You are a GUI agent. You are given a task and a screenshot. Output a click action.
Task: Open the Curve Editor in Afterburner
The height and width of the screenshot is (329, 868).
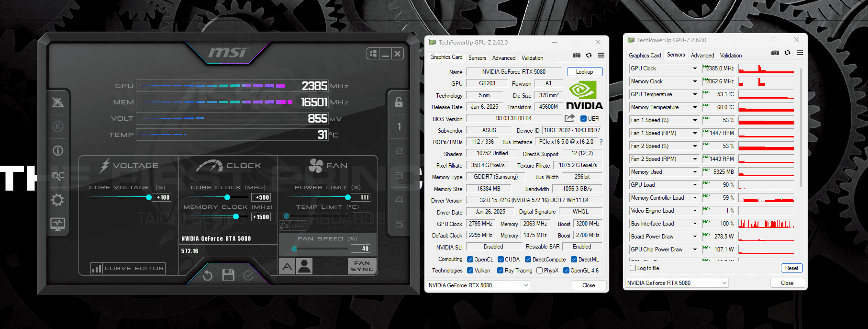(x=128, y=268)
